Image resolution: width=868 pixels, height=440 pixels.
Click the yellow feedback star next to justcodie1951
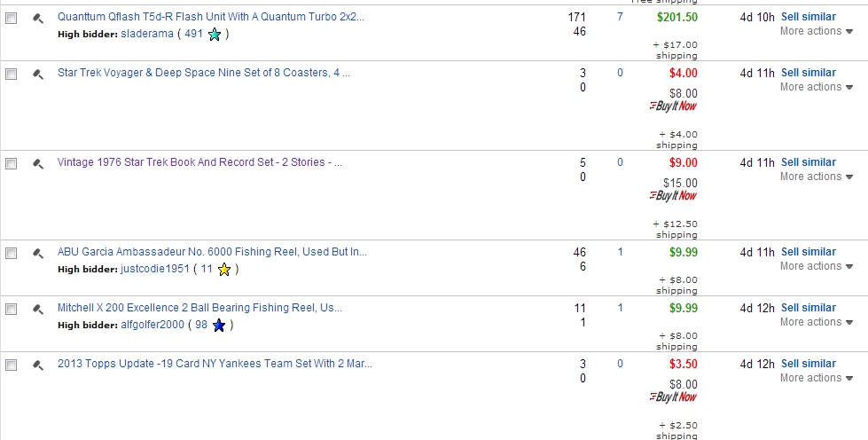(x=223, y=270)
